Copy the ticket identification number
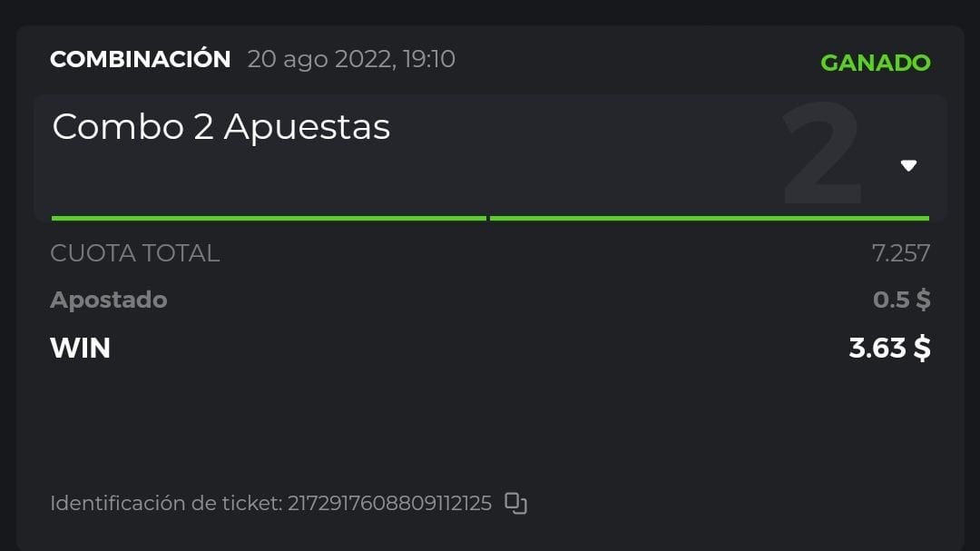This screenshot has width=980, height=551. 515,503
